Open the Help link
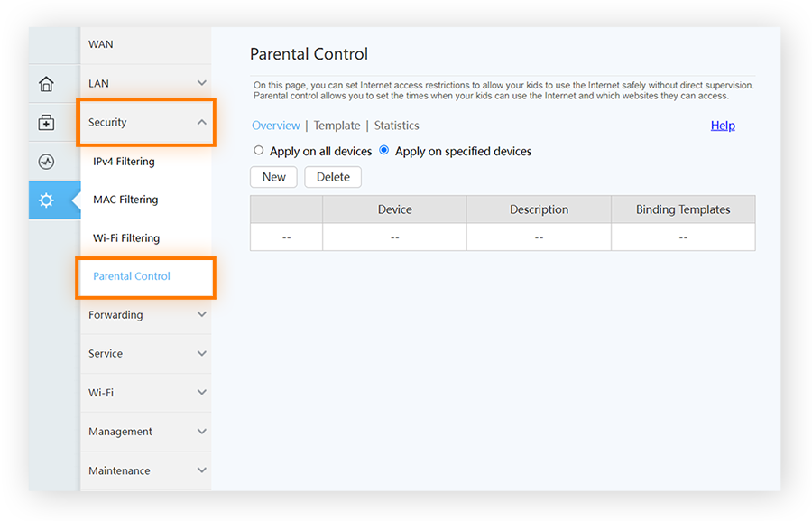This screenshot has height=521, width=812. pos(723,126)
